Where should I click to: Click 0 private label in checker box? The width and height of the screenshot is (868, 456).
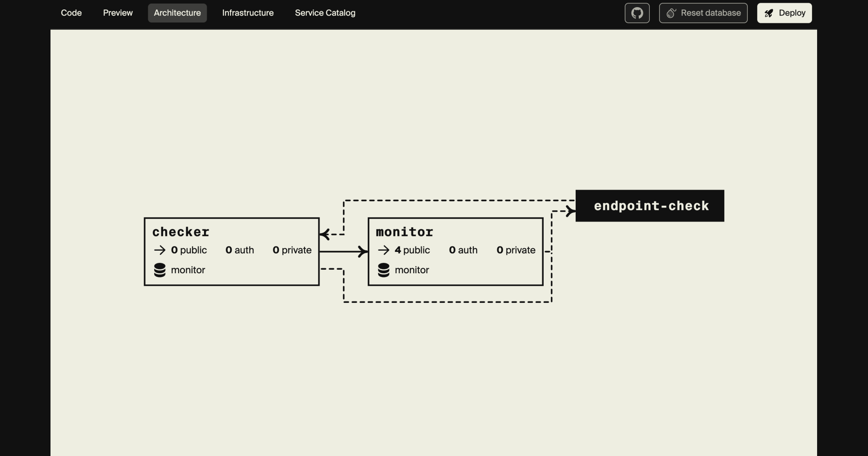click(x=292, y=250)
